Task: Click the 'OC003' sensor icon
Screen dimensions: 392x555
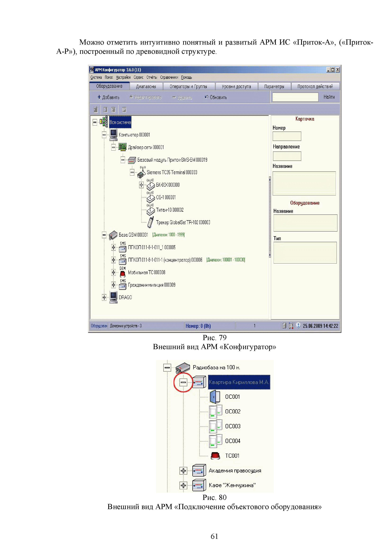Action: point(215,426)
